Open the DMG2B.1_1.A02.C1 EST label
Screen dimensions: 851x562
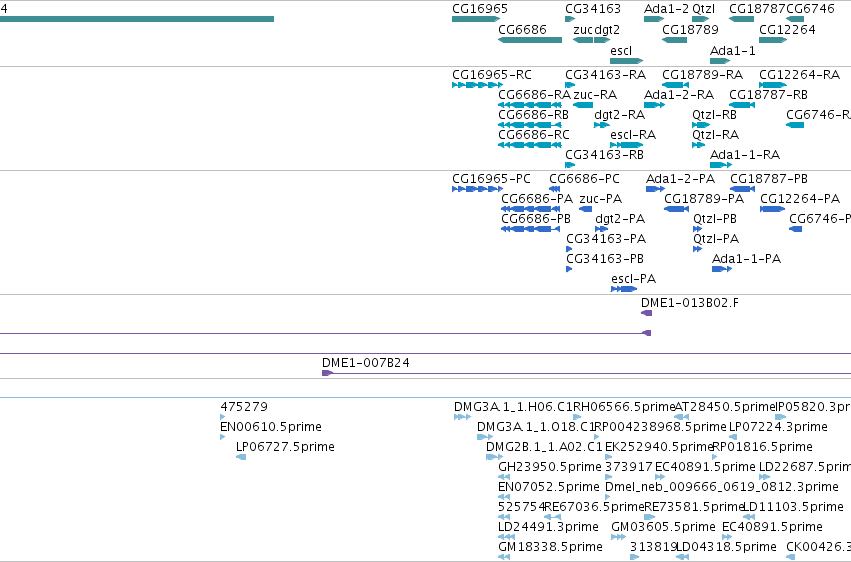point(544,447)
